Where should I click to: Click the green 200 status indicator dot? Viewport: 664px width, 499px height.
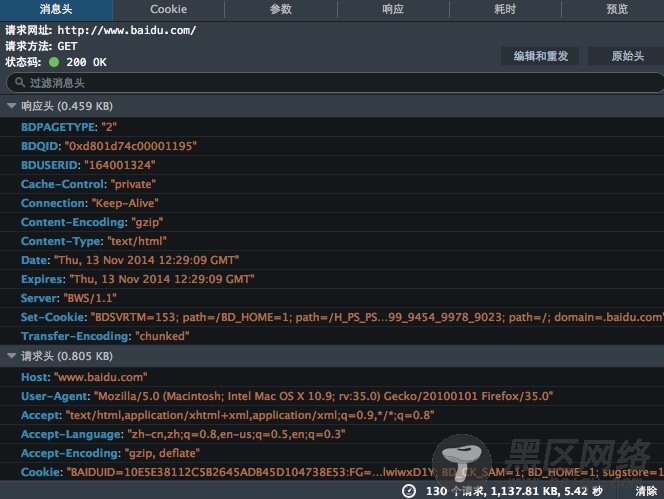(x=54, y=62)
